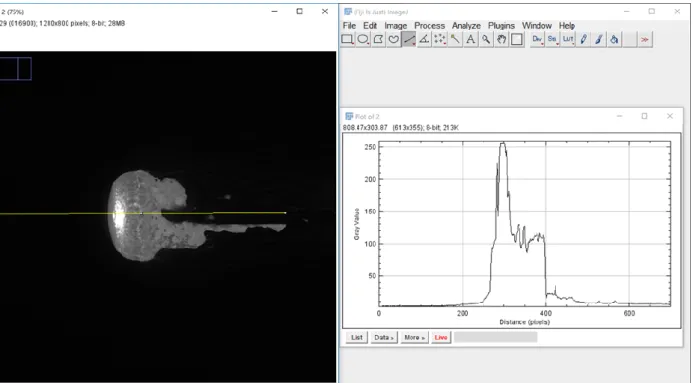
Task: Select the Pencil tool
Action: coord(583,39)
